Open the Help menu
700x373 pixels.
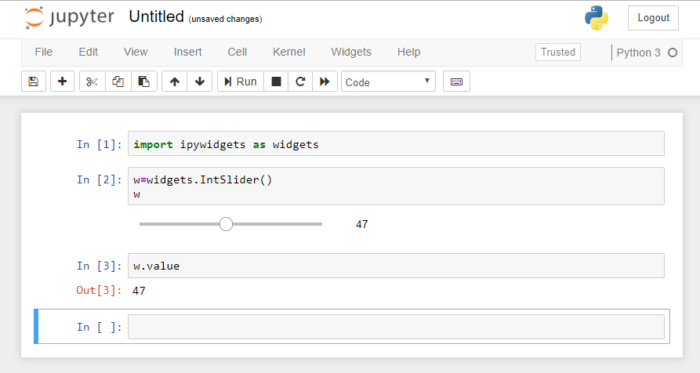408,52
